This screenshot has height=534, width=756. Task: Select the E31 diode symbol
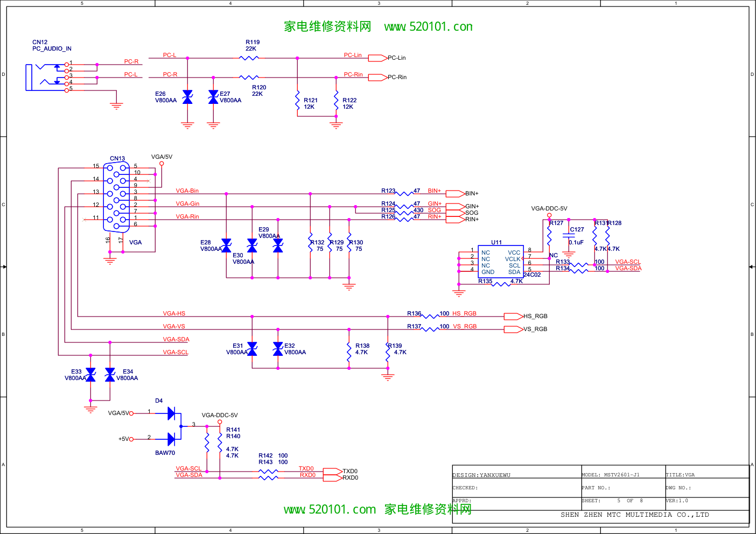tap(252, 349)
